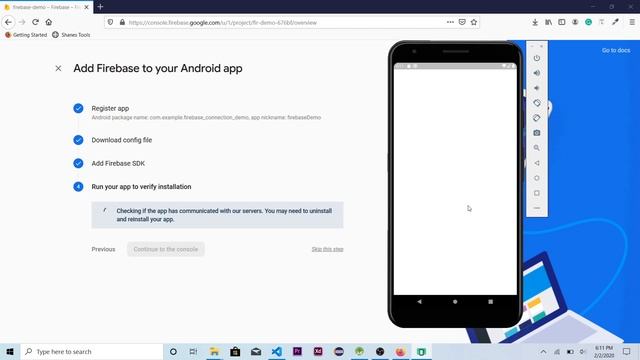
Task: Open Adobe Premiere Pro from taskbar
Action: pos(297,351)
